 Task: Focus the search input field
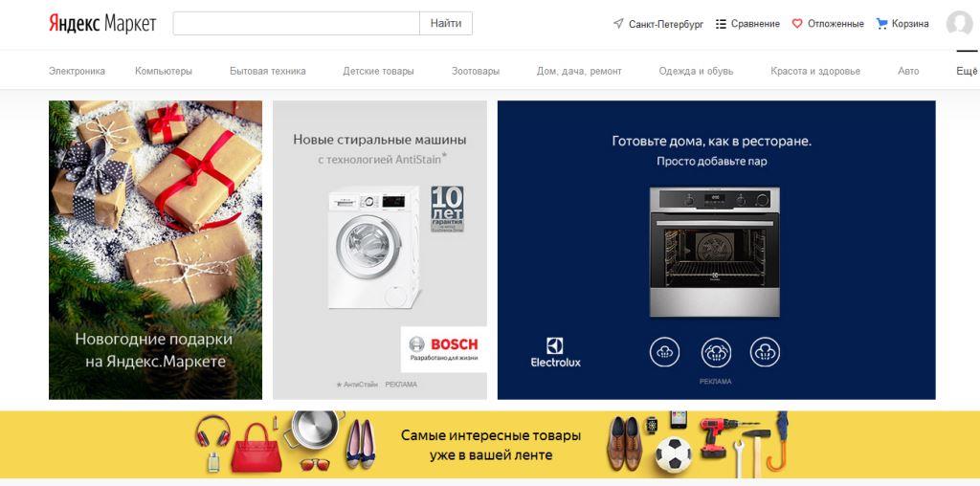pos(297,24)
